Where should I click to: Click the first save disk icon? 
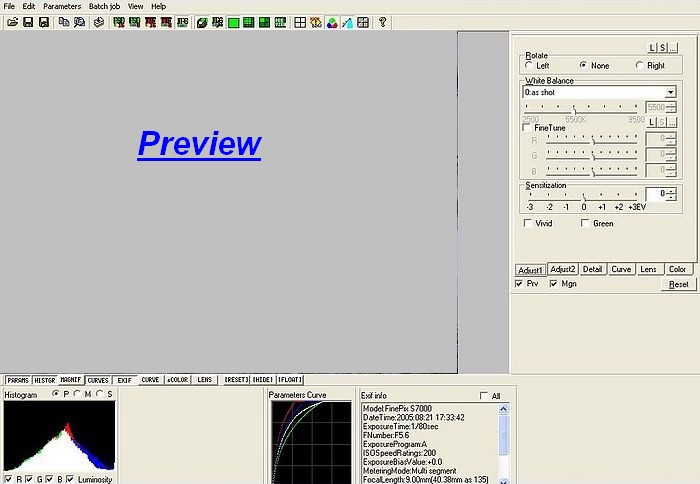(28, 22)
